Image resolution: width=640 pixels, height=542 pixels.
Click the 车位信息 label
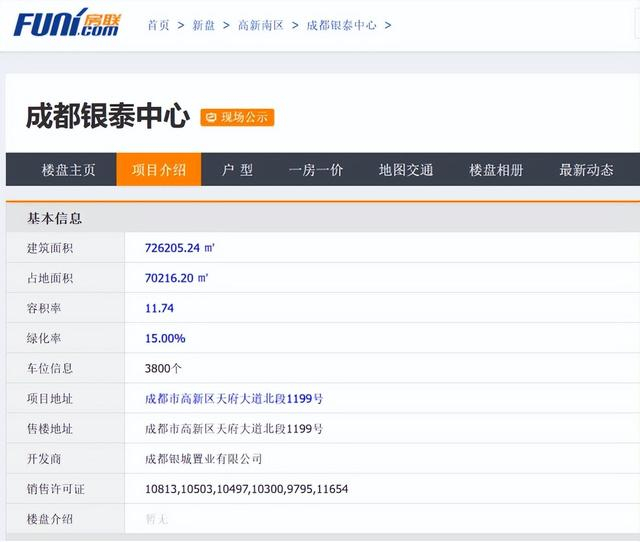point(50,369)
